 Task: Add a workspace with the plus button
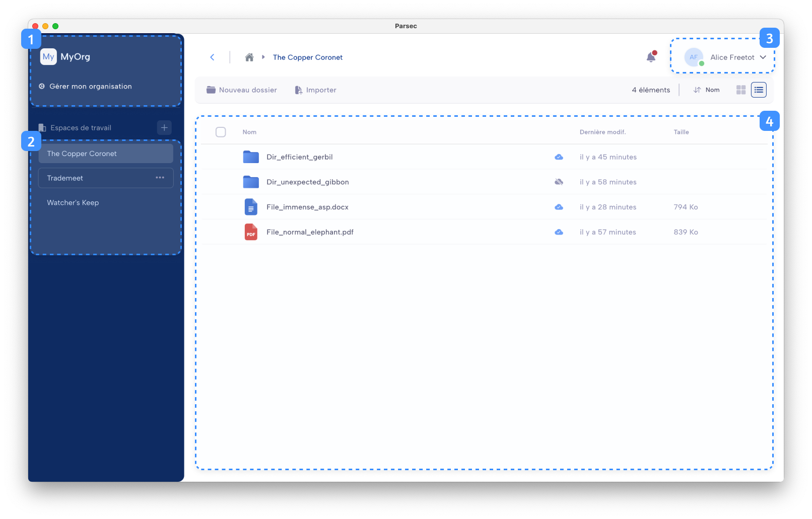click(164, 128)
